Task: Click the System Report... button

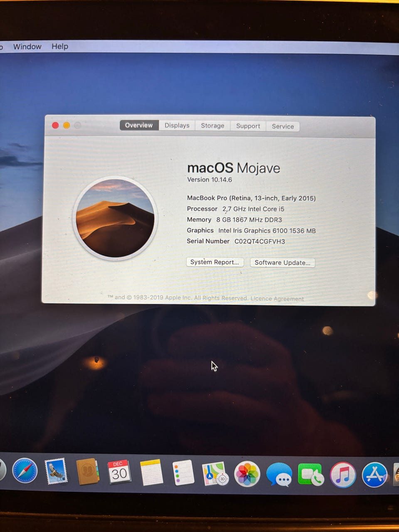Action: (x=214, y=262)
